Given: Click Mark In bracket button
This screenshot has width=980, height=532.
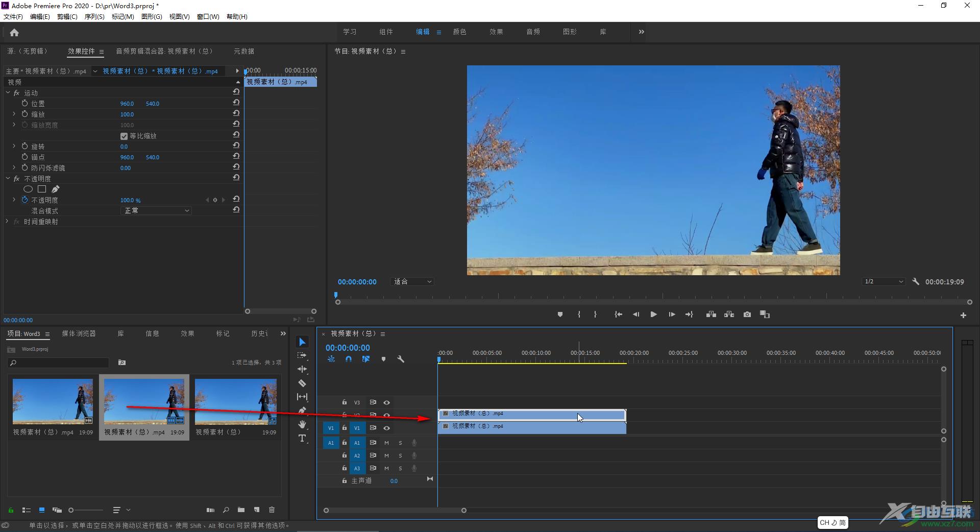Looking at the screenshot, I should tap(579, 315).
